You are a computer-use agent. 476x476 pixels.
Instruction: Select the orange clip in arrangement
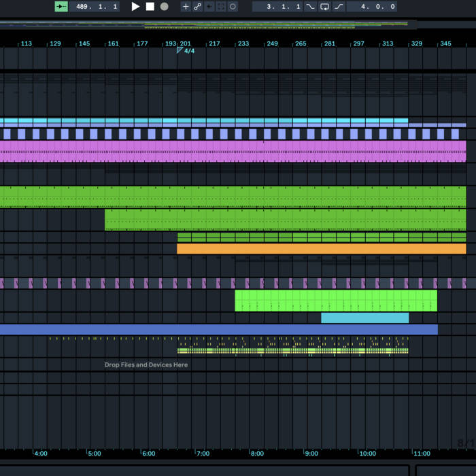click(x=321, y=249)
